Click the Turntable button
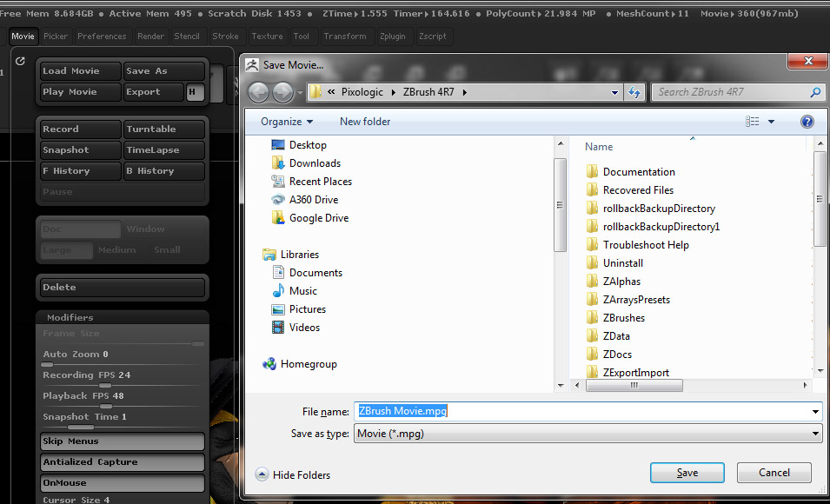 click(x=164, y=129)
